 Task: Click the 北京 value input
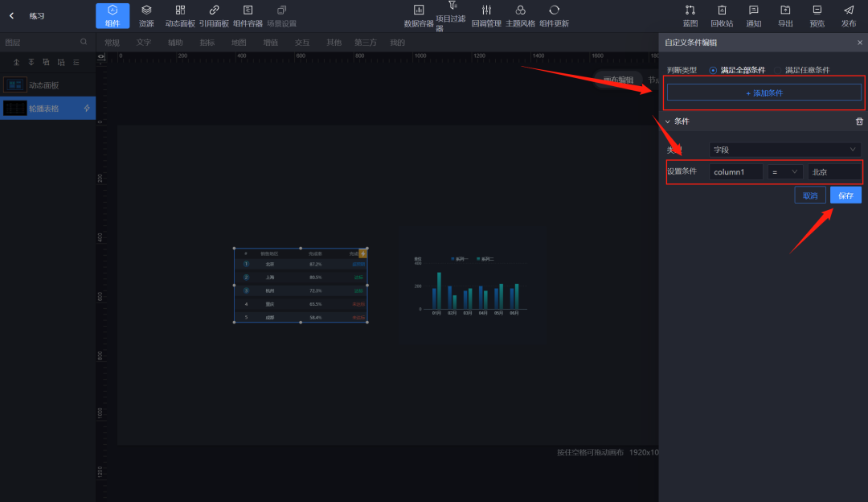click(x=834, y=172)
